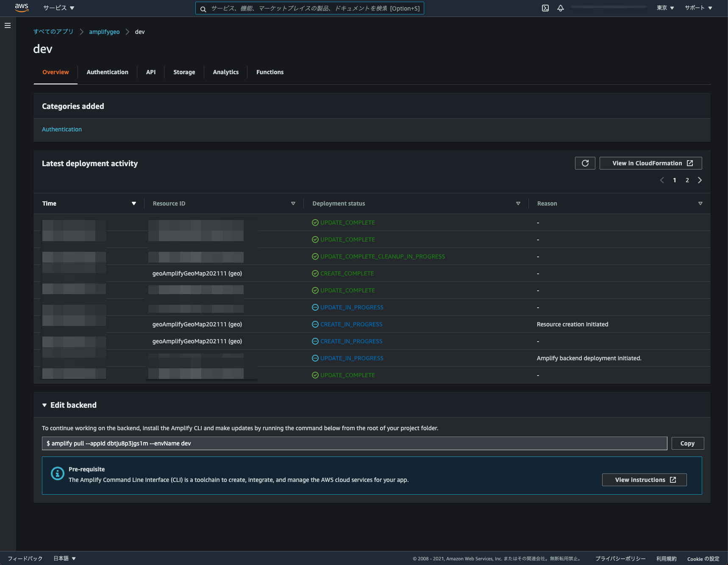
Task: Sort by the Reason column arrow
Action: coord(700,203)
